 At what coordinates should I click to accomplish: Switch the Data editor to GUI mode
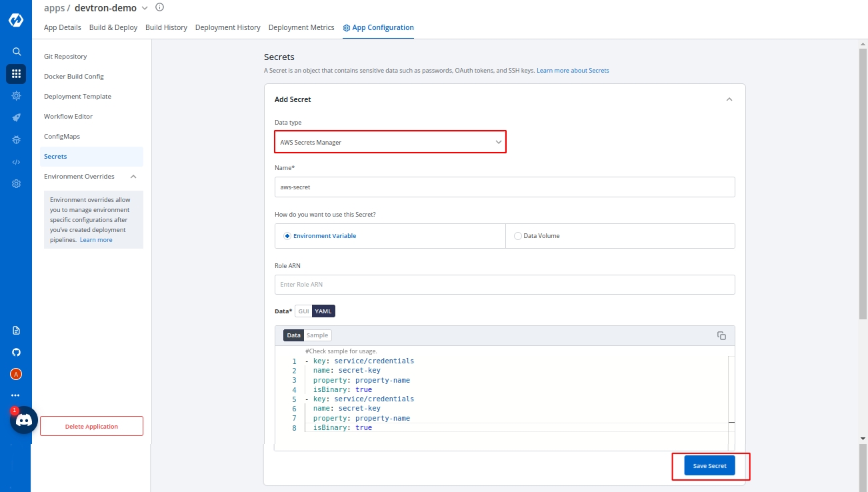tap(303, 311)
